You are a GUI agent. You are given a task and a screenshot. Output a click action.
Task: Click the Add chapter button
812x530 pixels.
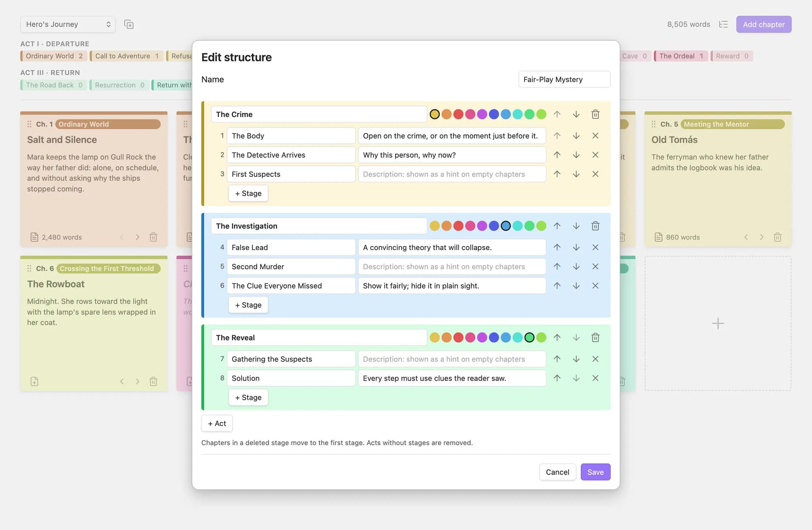point(764,24)
